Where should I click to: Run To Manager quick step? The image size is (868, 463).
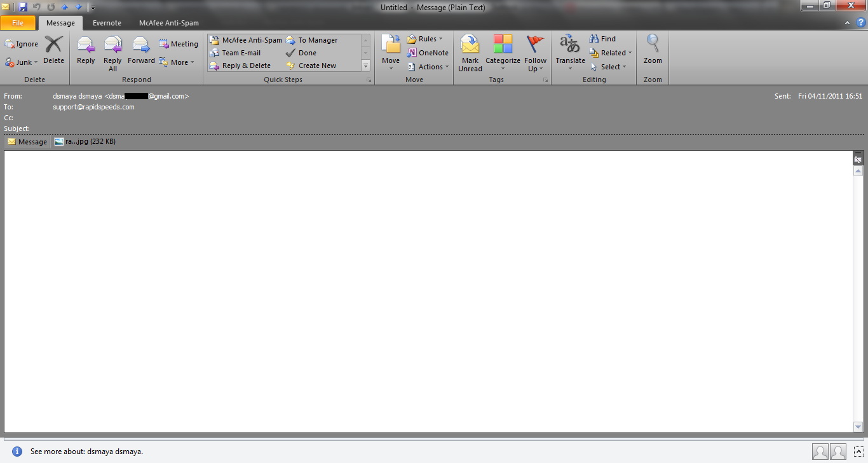[312, 40]
